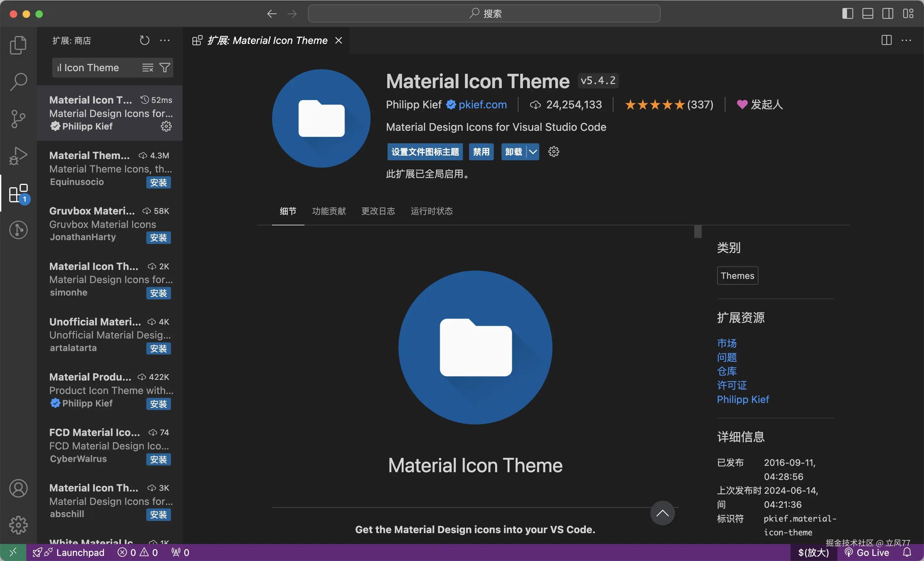Screen dimensions: 924x561
Task: Open the 仓库 repository link
Action: point(727,371)
